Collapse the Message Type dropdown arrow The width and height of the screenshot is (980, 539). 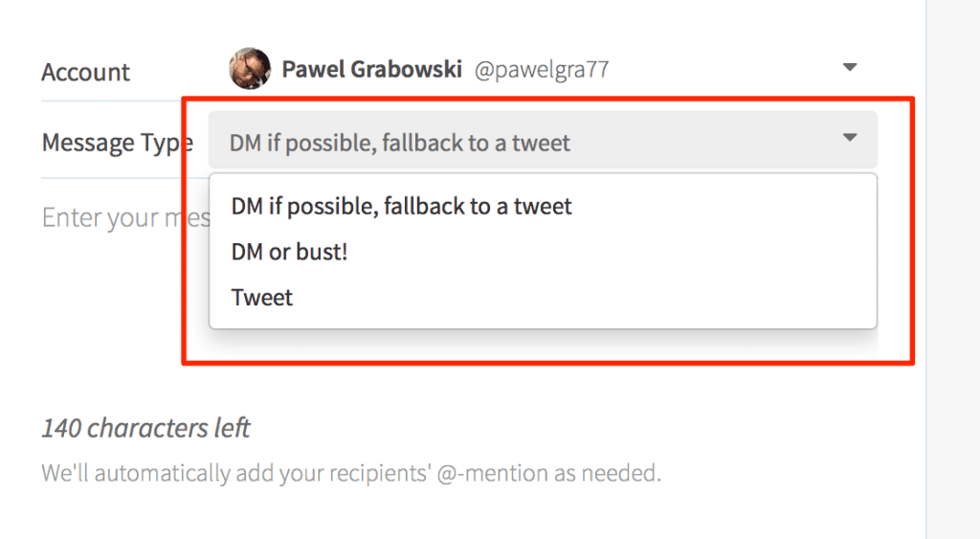click(850, 138)
